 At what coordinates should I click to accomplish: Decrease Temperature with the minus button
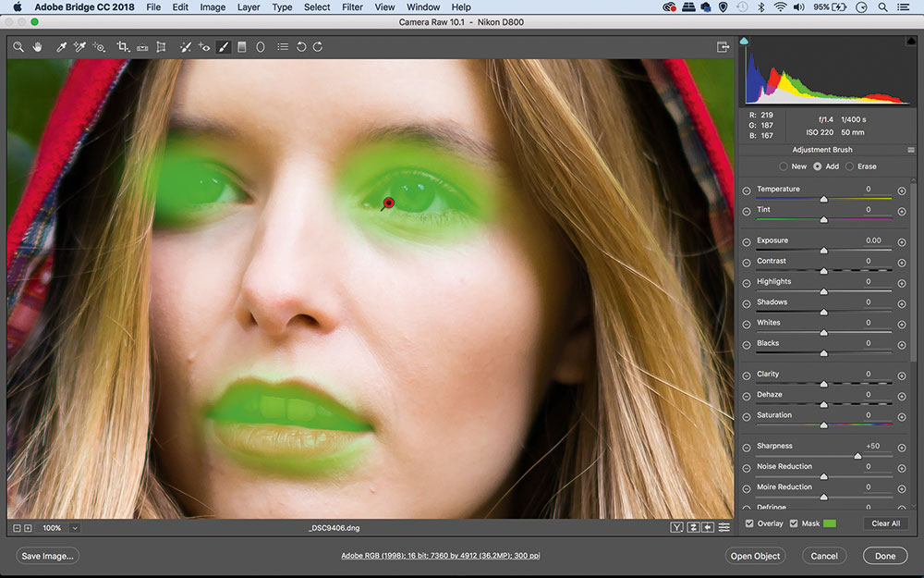coord(747,191)
